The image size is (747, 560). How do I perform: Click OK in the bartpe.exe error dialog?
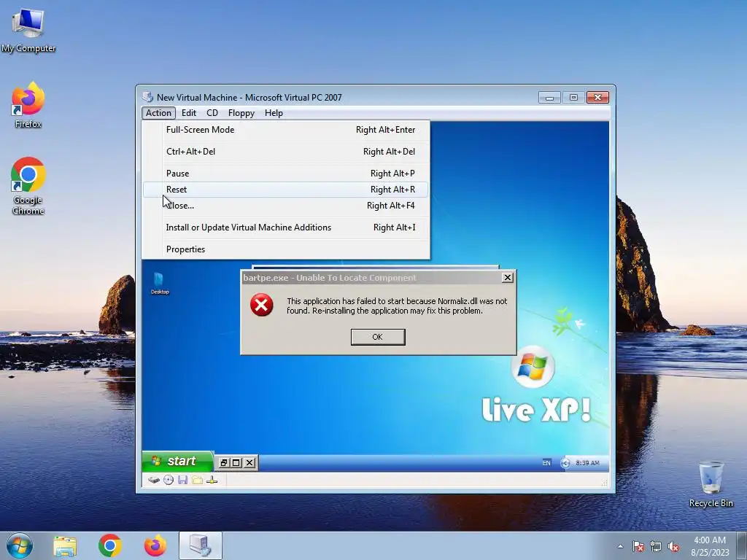pyautogui.click(x=378, y=337)
